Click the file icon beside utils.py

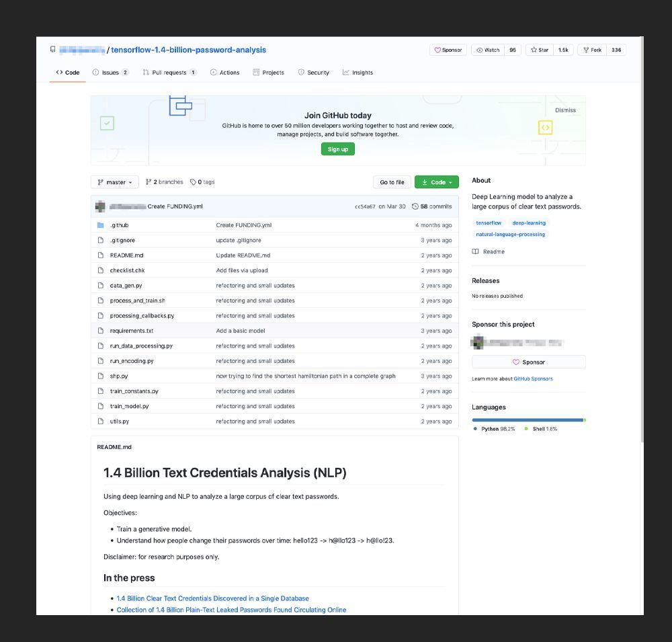pos(101,421)
